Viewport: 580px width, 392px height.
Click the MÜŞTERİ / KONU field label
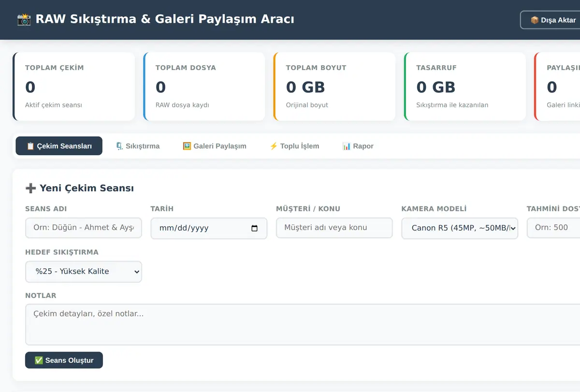coord(308,209)
